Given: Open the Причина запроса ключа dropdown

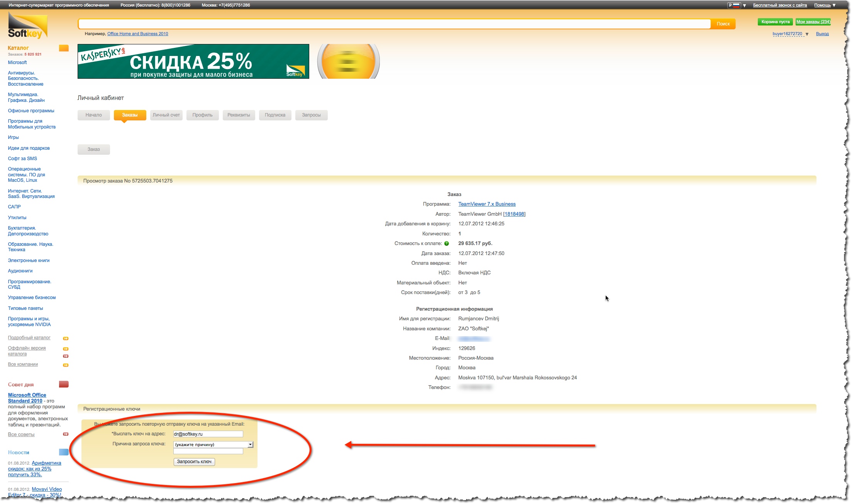Looking at the screenshot, I should coord(213,445).
